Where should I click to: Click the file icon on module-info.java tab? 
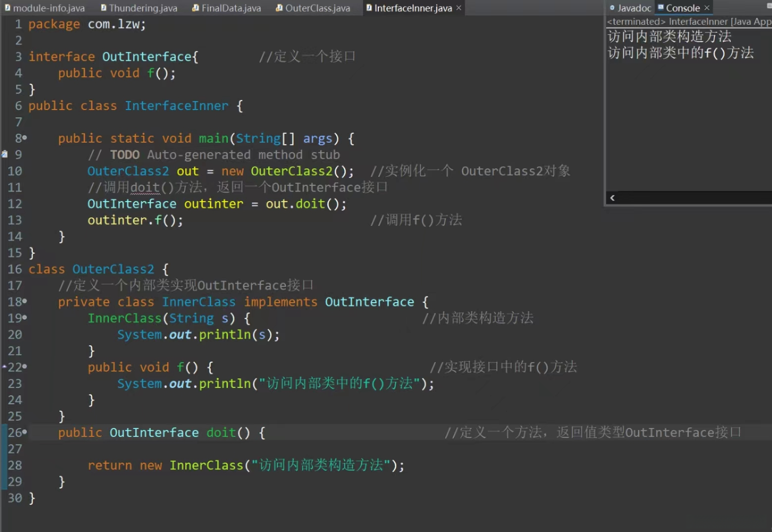pyautogui.click(x=7, y=8)
